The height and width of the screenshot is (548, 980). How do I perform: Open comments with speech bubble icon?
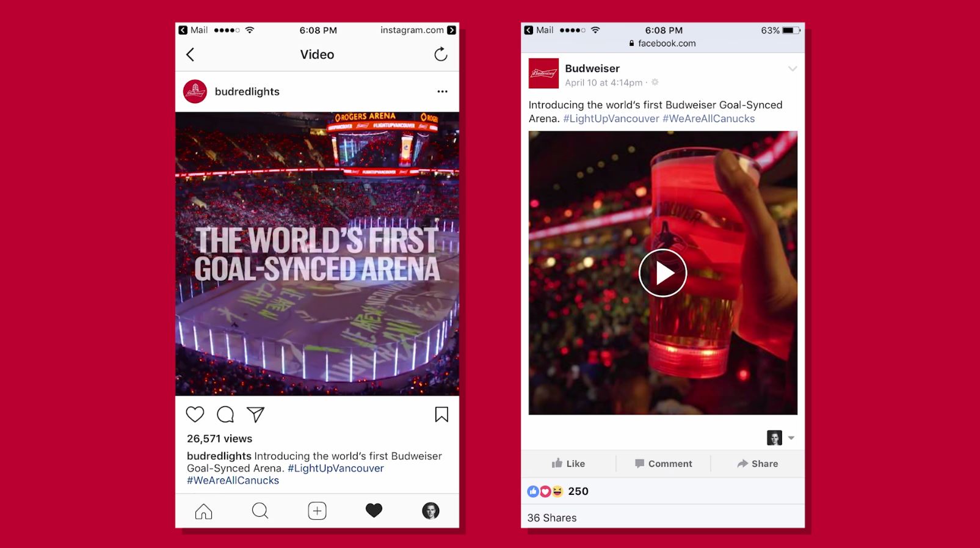pos(225,414)
